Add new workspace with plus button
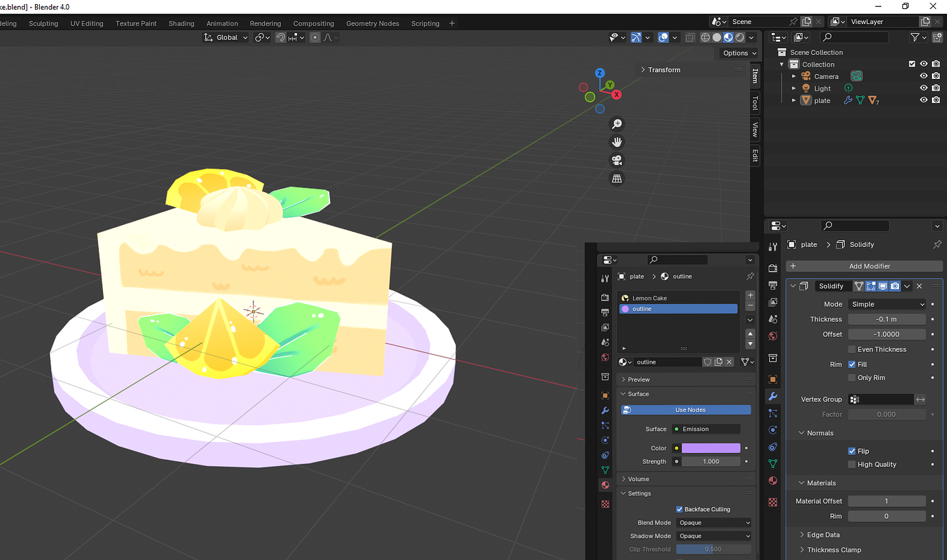This screenshot has height=560, width=947. point(452,23)
